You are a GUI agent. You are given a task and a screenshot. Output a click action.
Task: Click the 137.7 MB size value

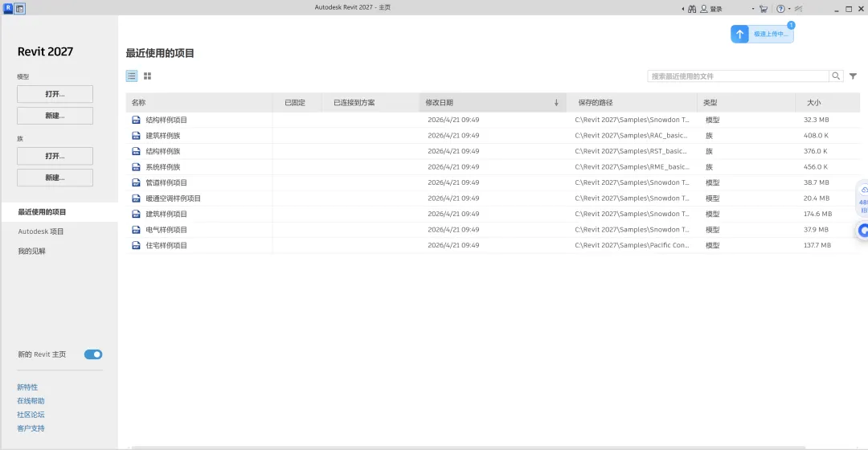(817, 245)
